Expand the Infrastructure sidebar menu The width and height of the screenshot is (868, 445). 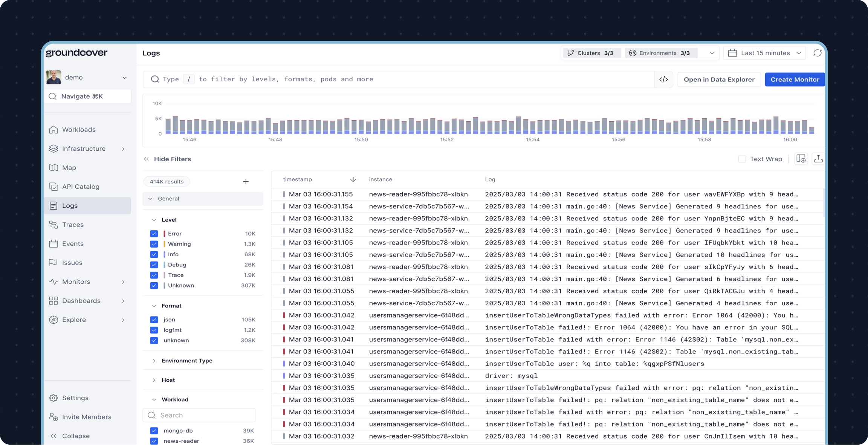83,148
